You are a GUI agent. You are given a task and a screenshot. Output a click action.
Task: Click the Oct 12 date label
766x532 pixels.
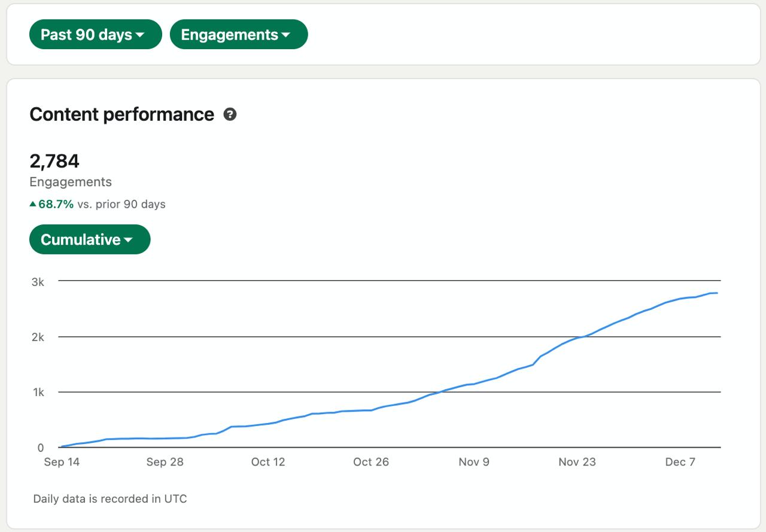(268, 462)
